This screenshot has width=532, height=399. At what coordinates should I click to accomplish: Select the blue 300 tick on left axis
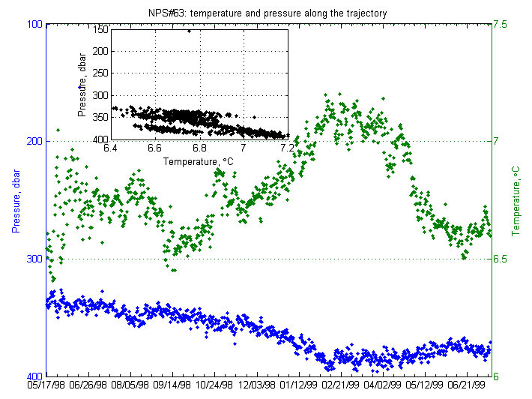34,259
